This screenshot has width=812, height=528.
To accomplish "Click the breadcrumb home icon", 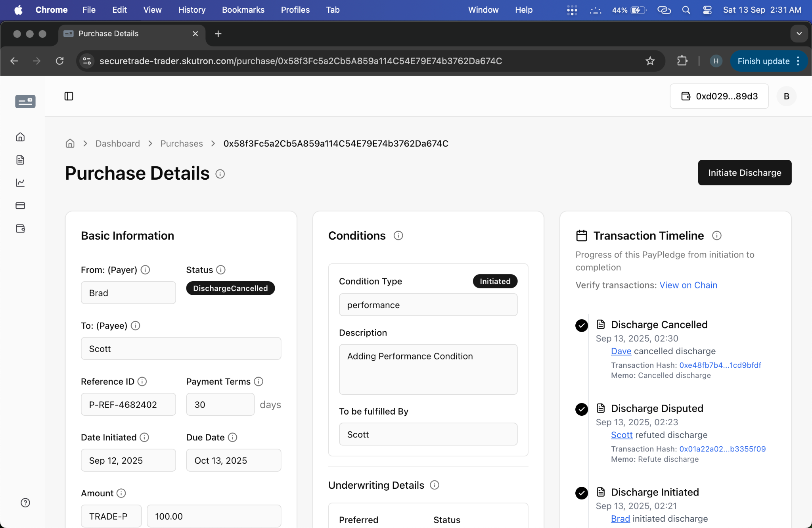I will [x=70, y=144].
